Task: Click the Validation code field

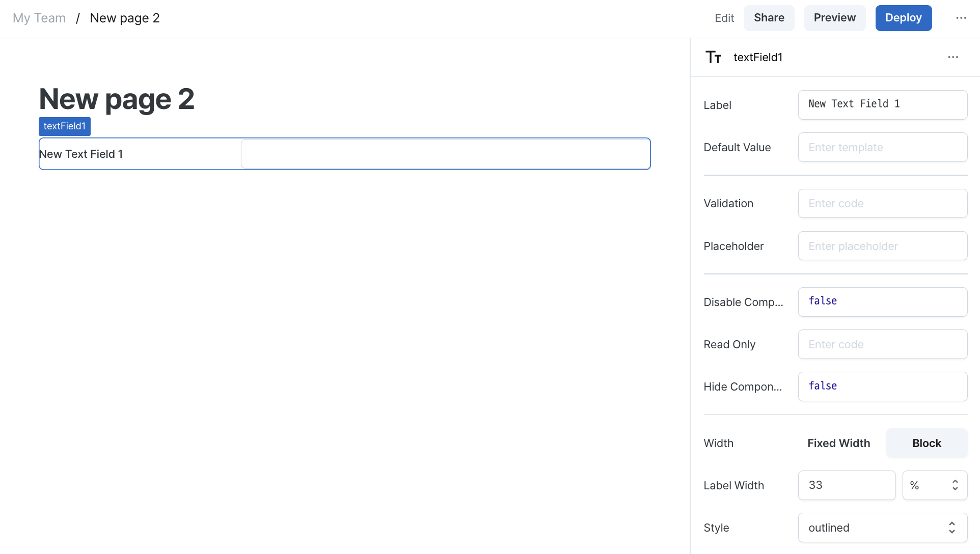Action: coord(882,204)
